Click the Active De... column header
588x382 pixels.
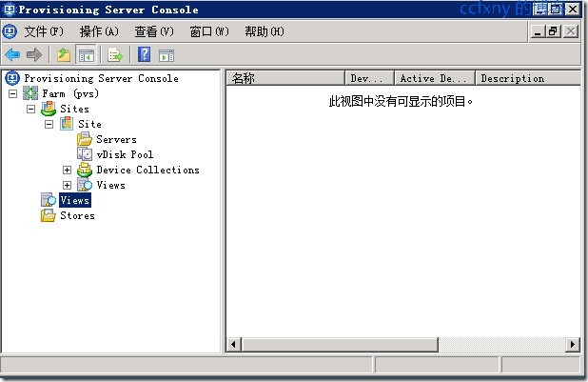[x=436, y=78]
